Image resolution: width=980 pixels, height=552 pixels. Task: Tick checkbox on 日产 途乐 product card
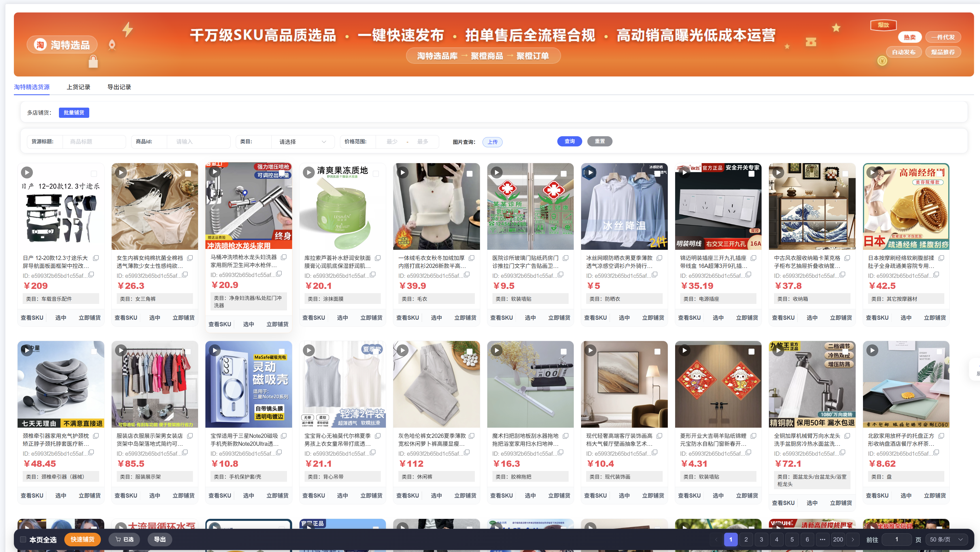click(x=94, y=174)
